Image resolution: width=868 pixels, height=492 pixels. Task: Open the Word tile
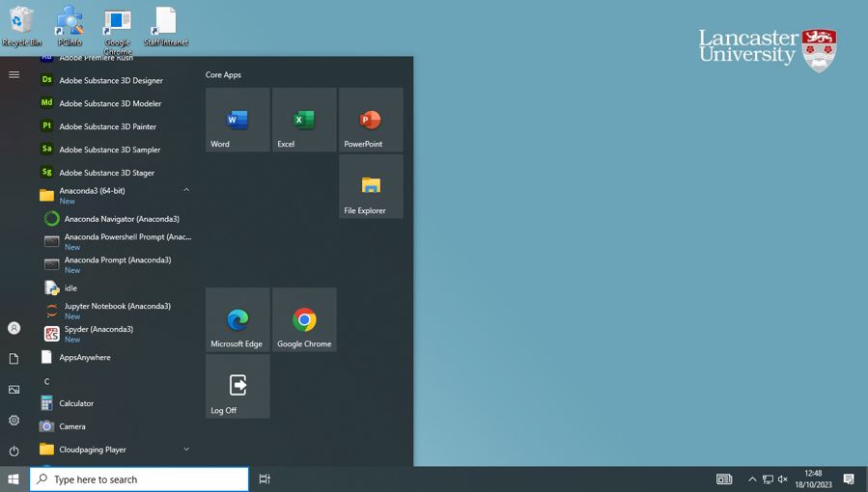click(238, 121)
